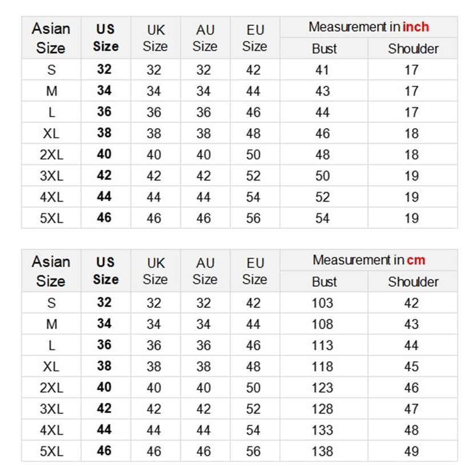Click the 'UK Size' header in cm table
476x476 pixels.
[x=155, y=271]
